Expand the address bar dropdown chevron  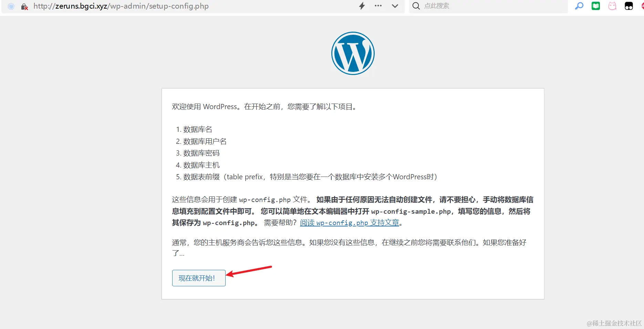[395, 6]
